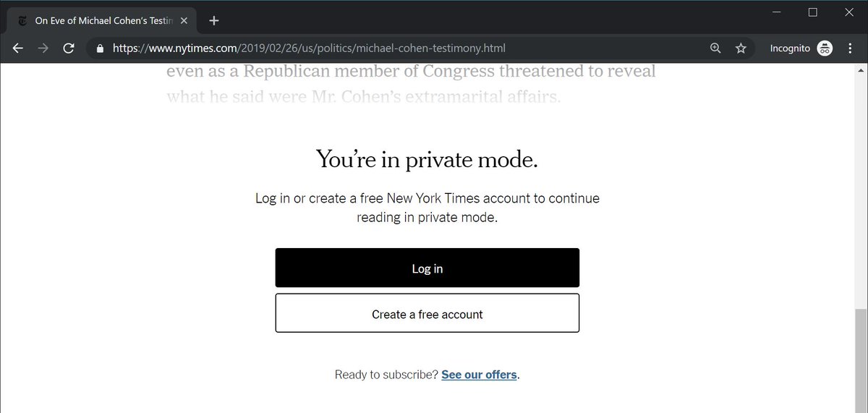The width and height of the screenshot is (868, 413).
Task: Click the Incognito spy icon
Action: pyautogui.click(x=825, y=48)
